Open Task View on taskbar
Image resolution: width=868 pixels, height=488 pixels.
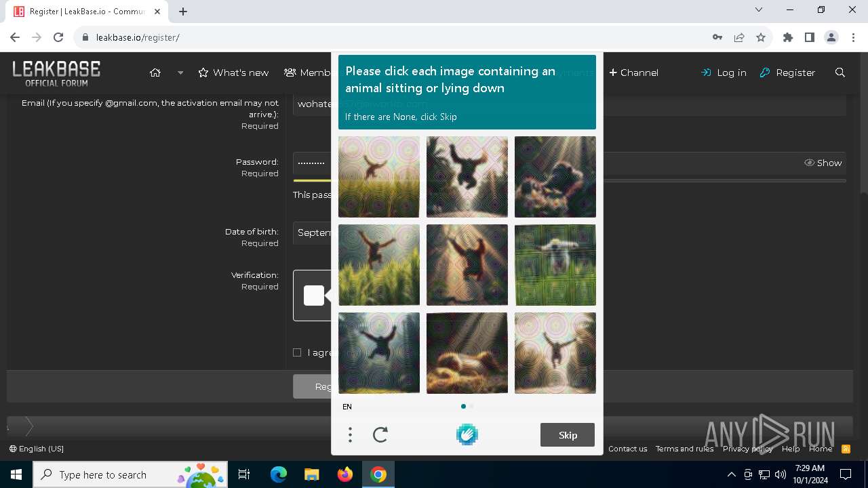coord(244,474)
